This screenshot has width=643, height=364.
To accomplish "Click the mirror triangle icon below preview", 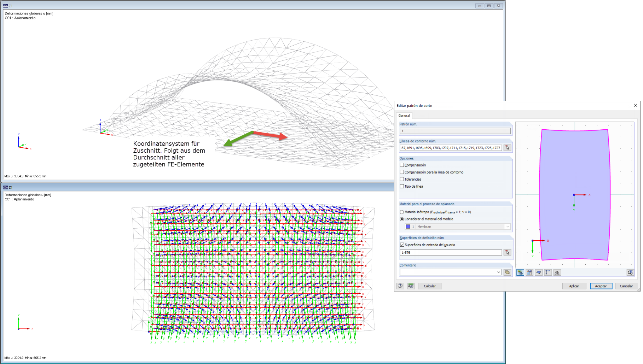I will click(x=557, y=272).
